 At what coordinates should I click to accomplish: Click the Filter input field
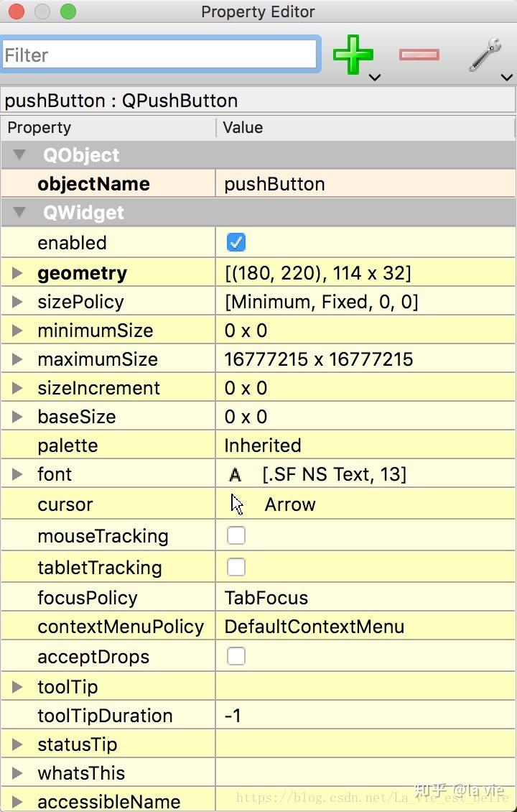point(159,54)
